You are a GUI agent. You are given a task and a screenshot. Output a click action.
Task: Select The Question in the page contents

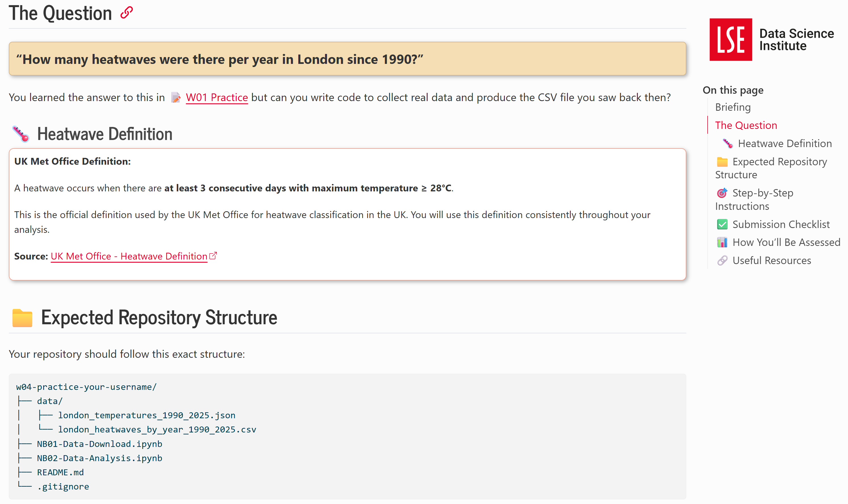pos(746,125)
